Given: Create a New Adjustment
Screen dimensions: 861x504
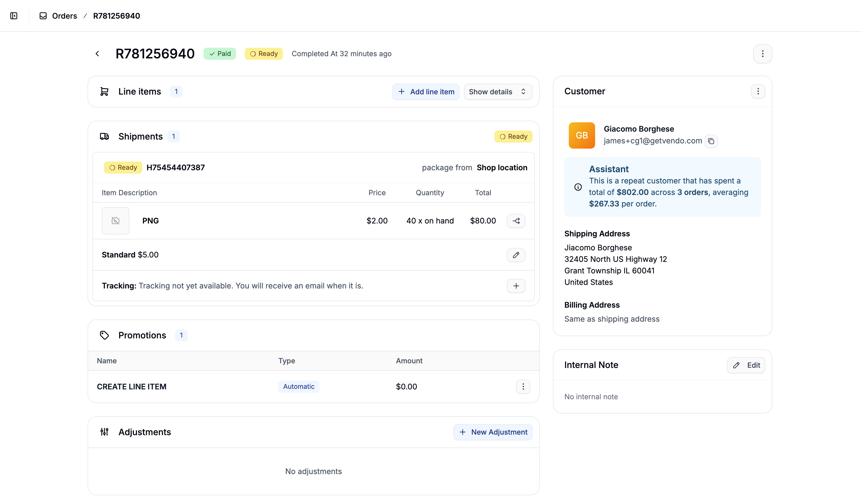Looking at the screenshot, I should (493, 432).
